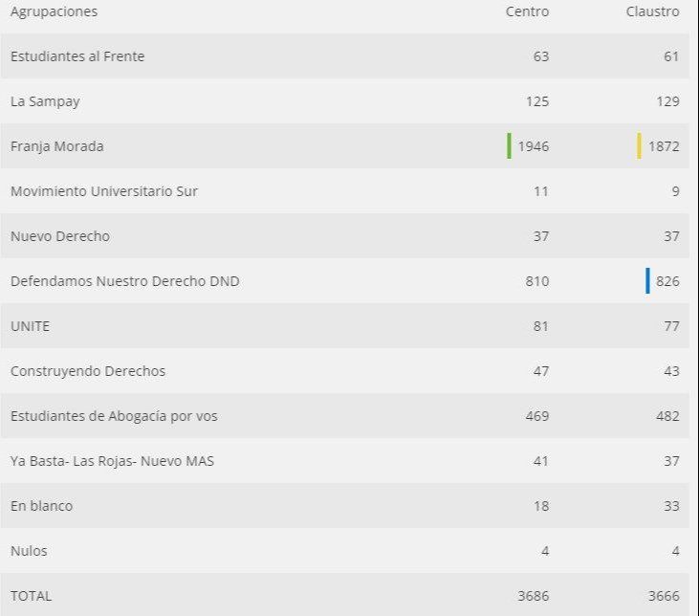The width and height of the screenshot is (699, 616).
Task: Select the Nuevo Derecho row label
Action: 60,236
